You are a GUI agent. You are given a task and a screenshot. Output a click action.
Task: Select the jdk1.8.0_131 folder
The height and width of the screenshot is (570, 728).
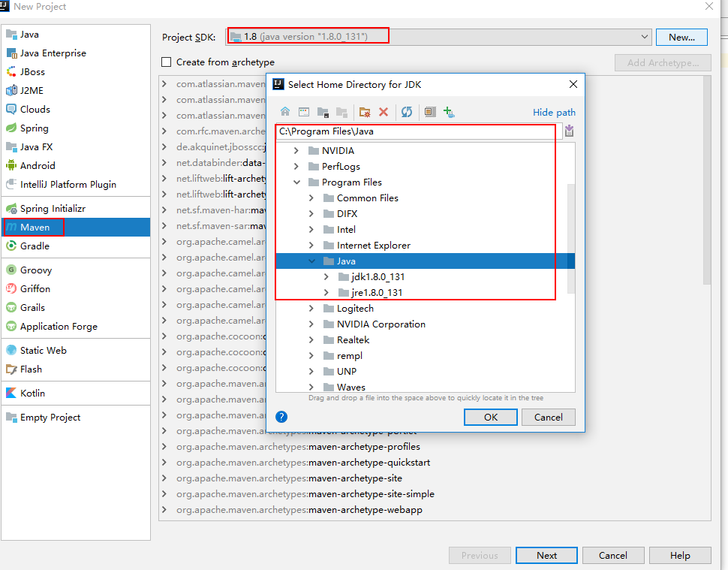tap(378, 277)
